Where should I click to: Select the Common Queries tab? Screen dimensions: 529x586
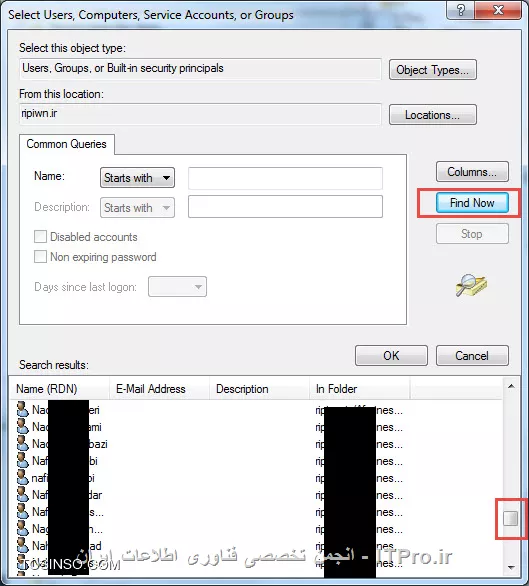click(x=67, y=144)
